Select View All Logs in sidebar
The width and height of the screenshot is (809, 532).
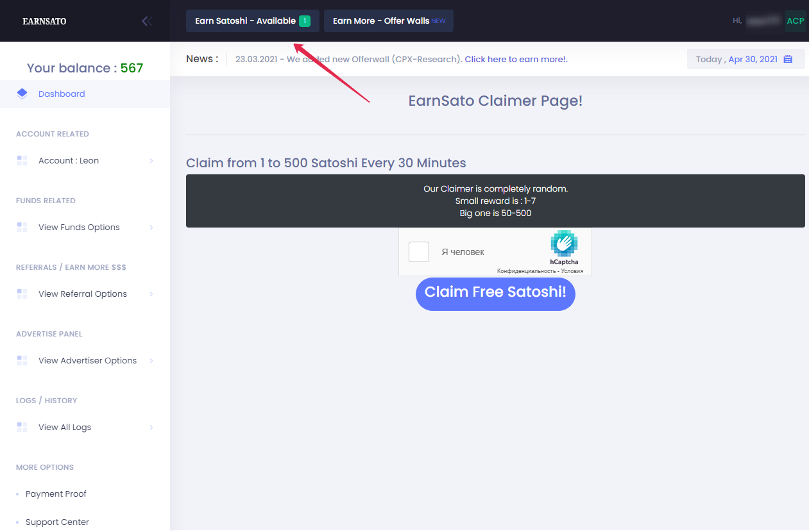pos(85,427)
